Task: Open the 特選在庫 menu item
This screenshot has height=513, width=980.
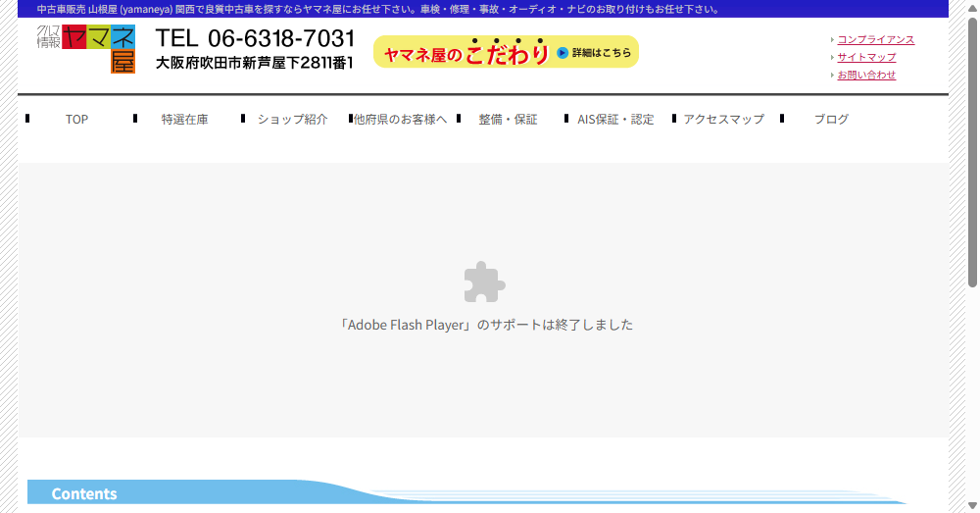Action: pyautogui.click(x=184, y=119)
